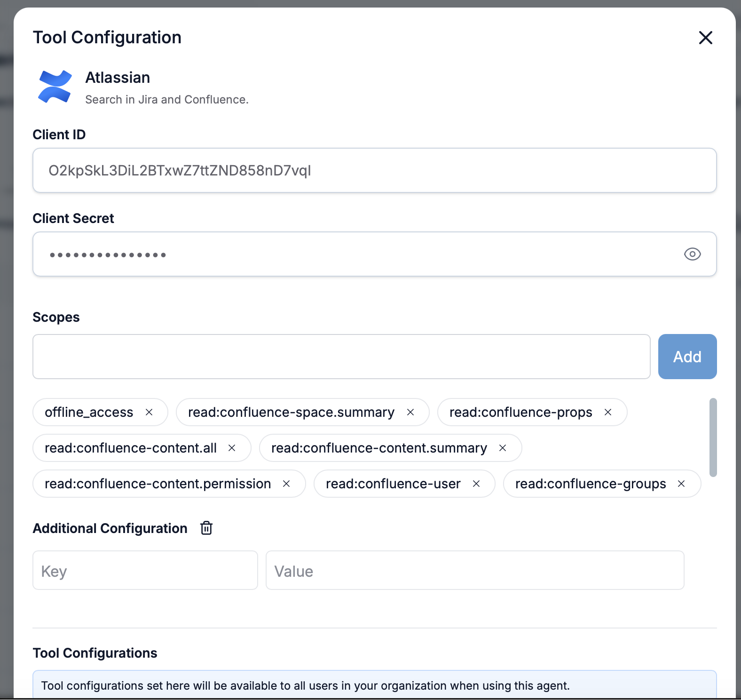Image resolution: width=741 pixels, height=700 pixels.
Task: Remove the read:confluence-user scope
Action: coord(476,484)
